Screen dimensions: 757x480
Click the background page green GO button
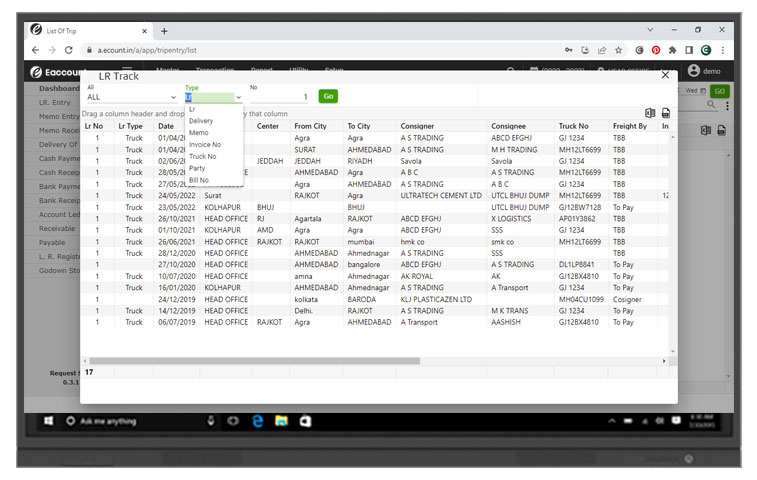719,91
